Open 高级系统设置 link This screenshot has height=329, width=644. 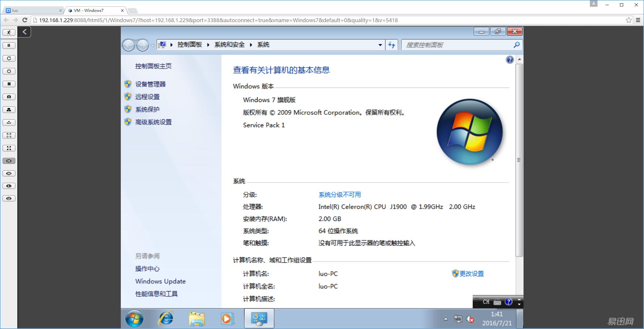(153, 122)
